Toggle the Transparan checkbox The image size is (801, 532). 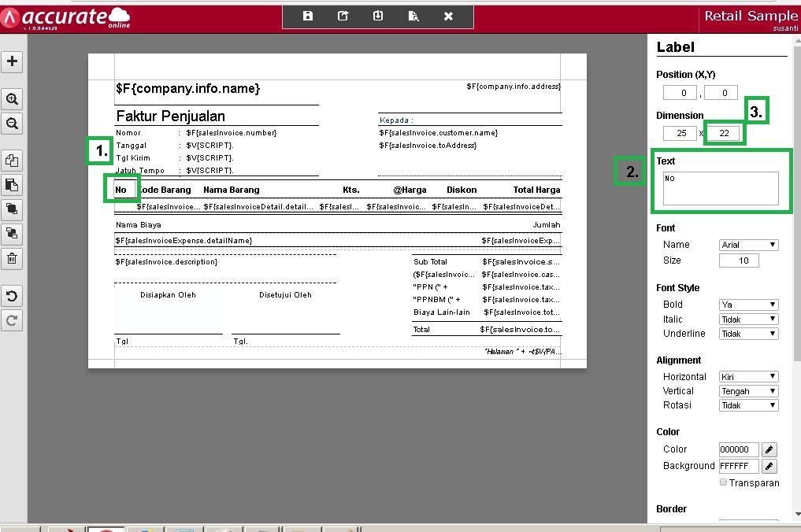pyautogui.click(x=723, y=482)
